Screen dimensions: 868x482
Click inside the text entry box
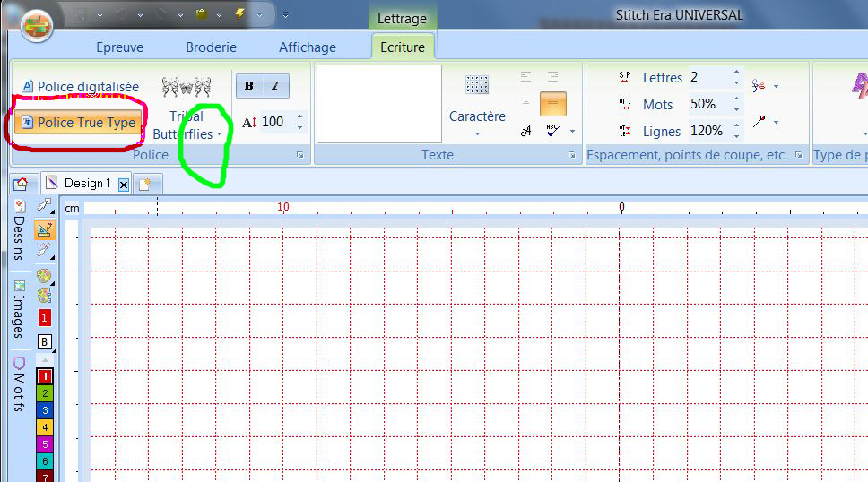tap(378, 103)
